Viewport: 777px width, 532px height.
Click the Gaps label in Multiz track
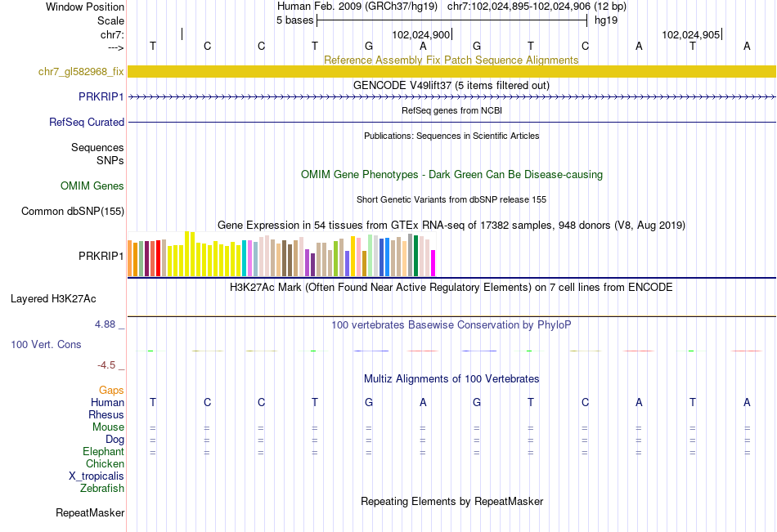(111, 391)
